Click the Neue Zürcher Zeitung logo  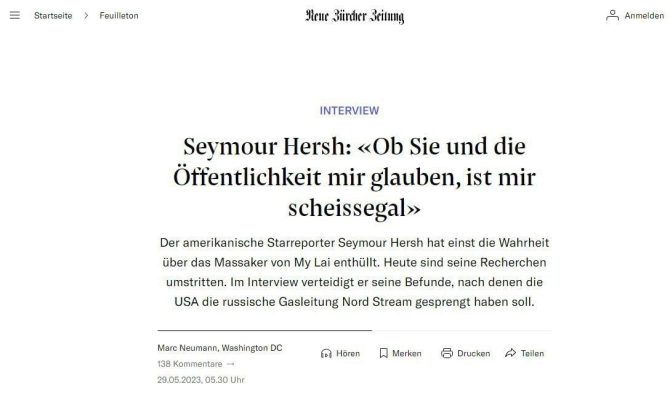pyautogui.click(x=355, y=16)
